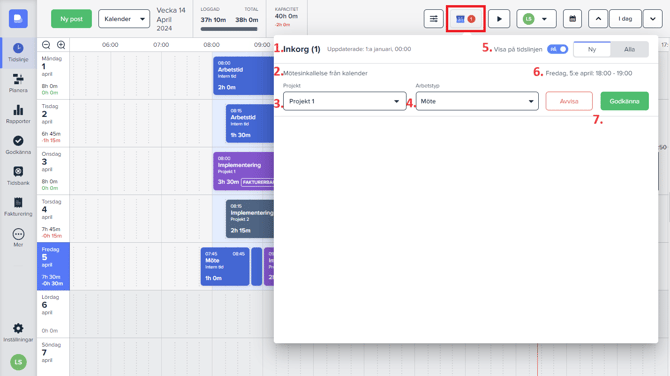Open the filter settings icon
Screen dimensions: 670x376
tap(433, 19)
